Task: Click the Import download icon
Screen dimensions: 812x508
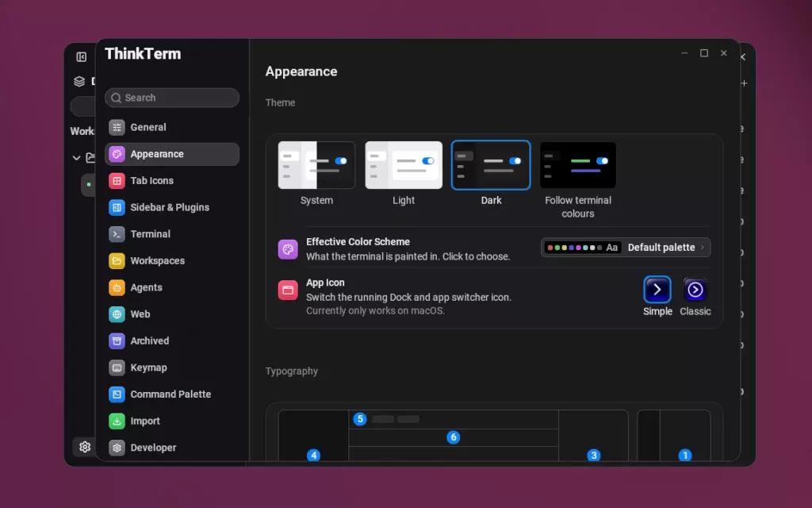Action: click(117, 421)
